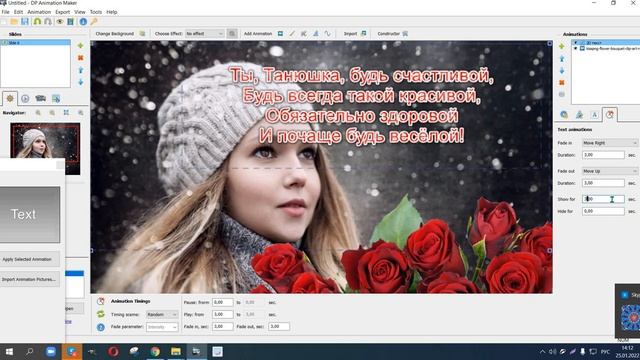Open the View menu
This screenshot has height=360, width=640.
(80, 12)
